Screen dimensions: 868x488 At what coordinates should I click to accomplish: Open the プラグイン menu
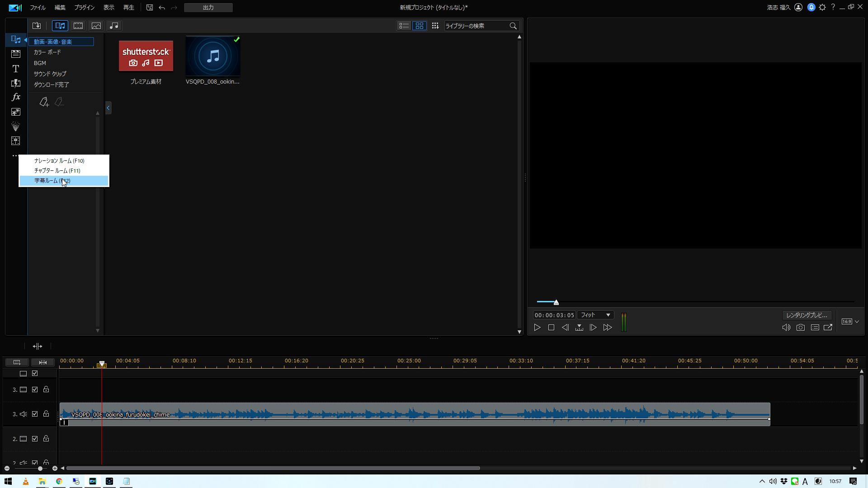84,8
